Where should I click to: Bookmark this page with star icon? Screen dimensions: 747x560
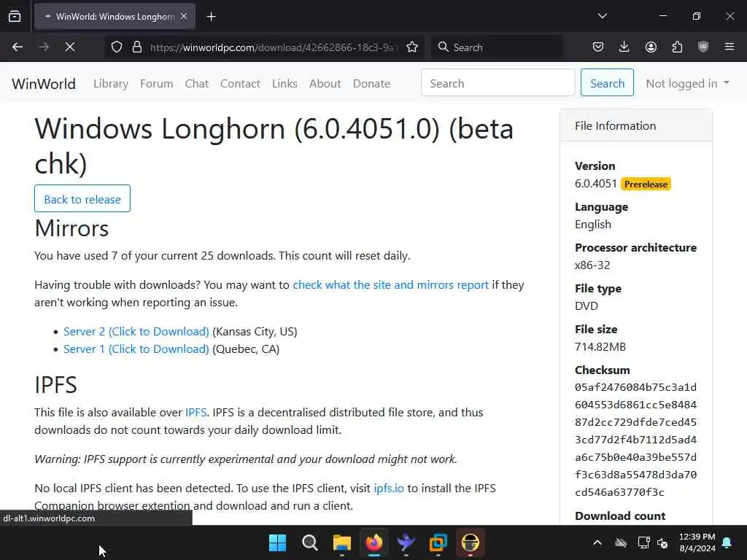point(412,47)
